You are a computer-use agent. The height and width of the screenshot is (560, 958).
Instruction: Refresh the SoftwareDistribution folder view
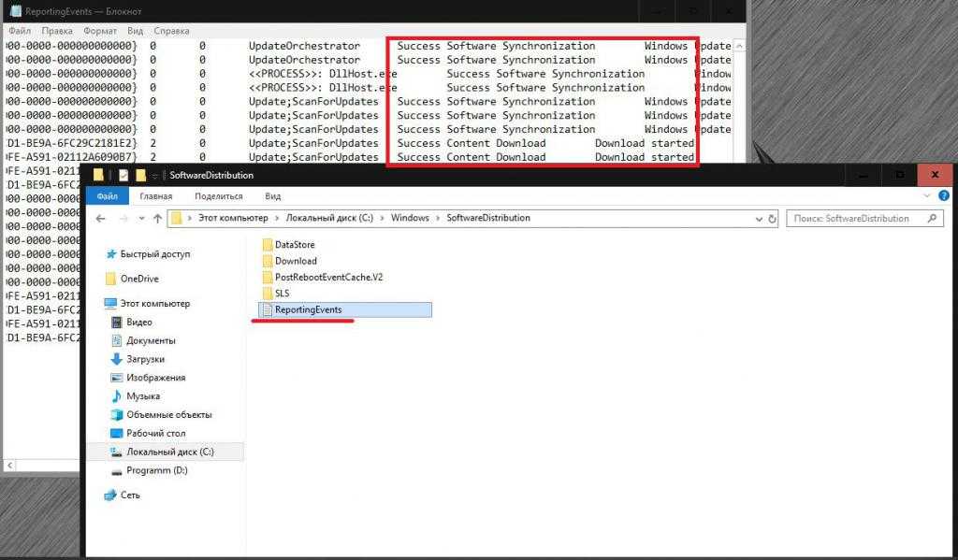click(772, 219)
